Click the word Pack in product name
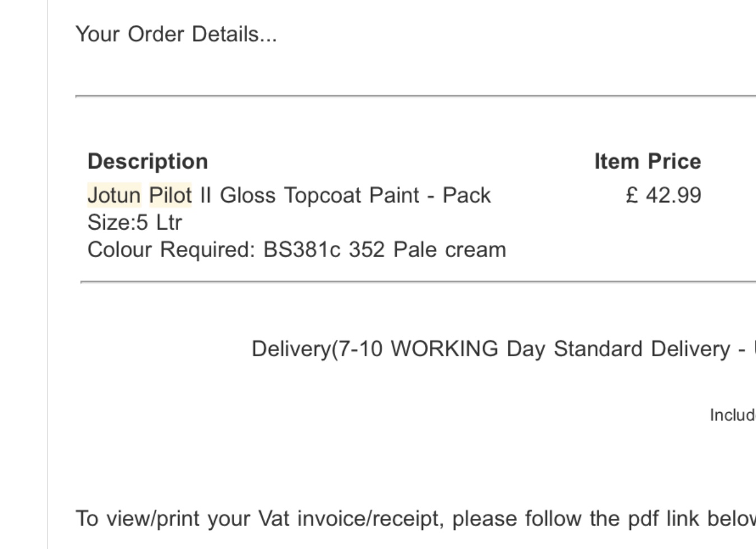756x549 pixels. (466, 196)
